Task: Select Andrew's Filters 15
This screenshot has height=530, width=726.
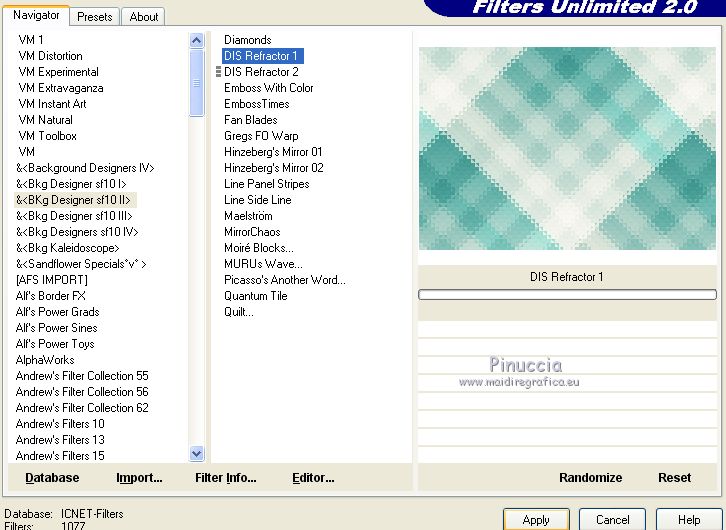Action: 60,455
